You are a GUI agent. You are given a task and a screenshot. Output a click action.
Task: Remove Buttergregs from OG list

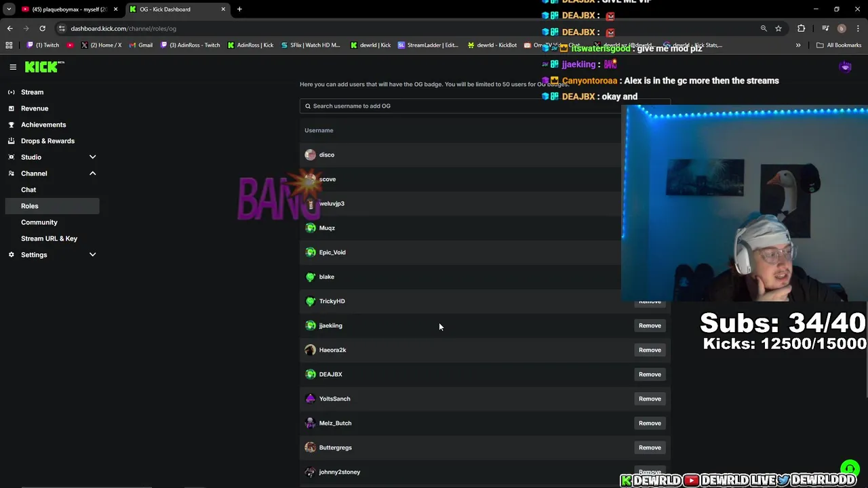[650, 447]
